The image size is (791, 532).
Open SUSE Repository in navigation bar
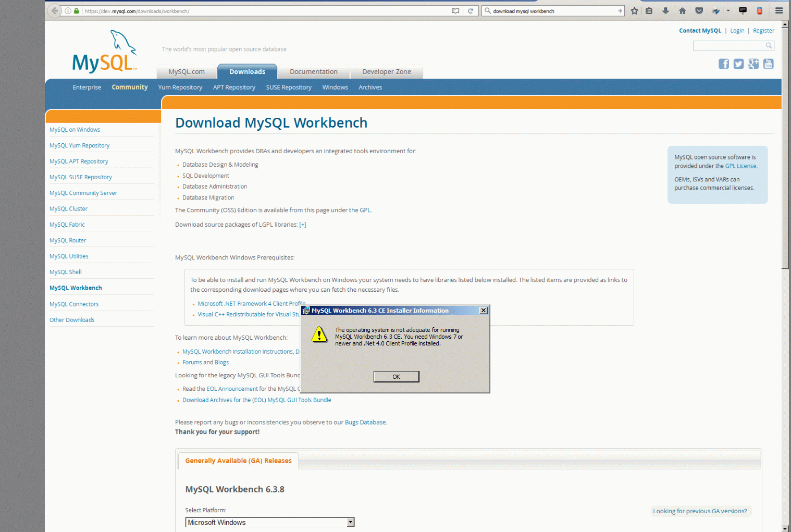coord(289,88)
